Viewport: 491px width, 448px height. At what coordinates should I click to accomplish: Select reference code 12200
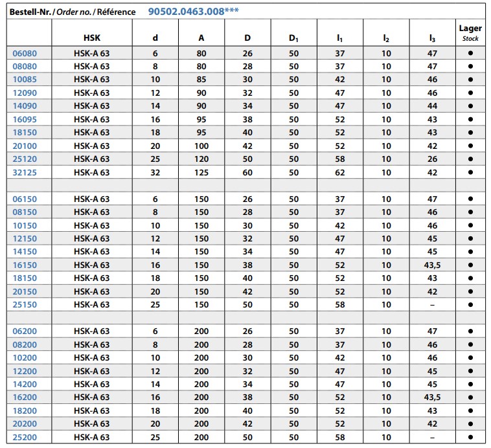[25, 372]
